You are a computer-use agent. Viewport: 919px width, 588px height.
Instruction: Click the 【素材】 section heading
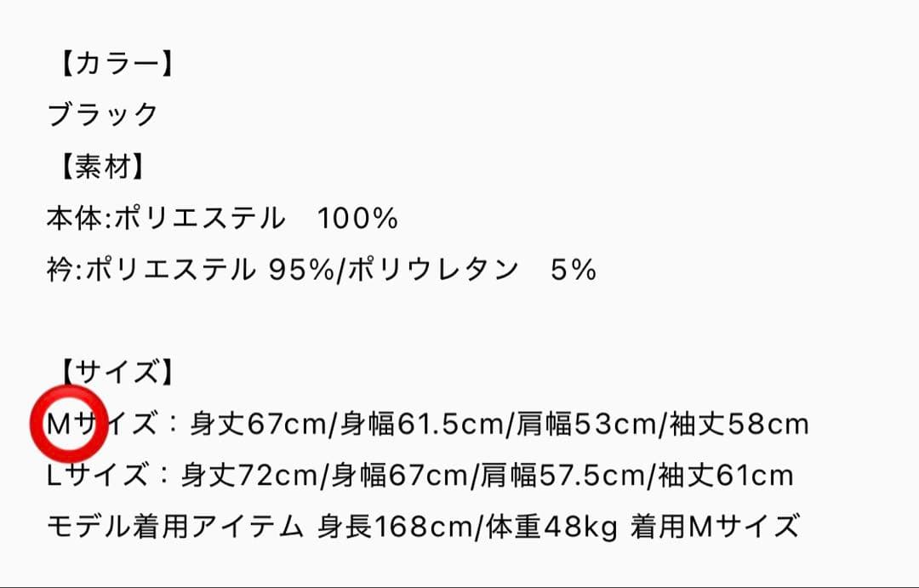[99, 167]
